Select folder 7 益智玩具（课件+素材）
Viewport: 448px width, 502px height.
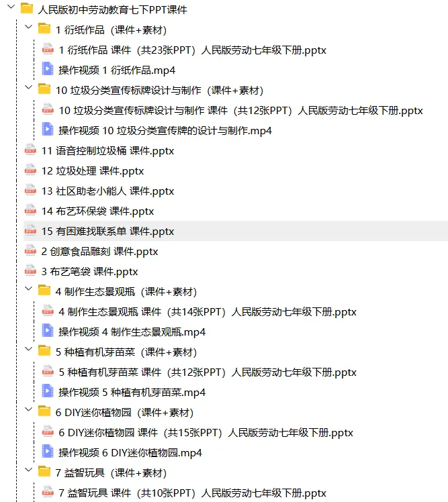[111, 473]
